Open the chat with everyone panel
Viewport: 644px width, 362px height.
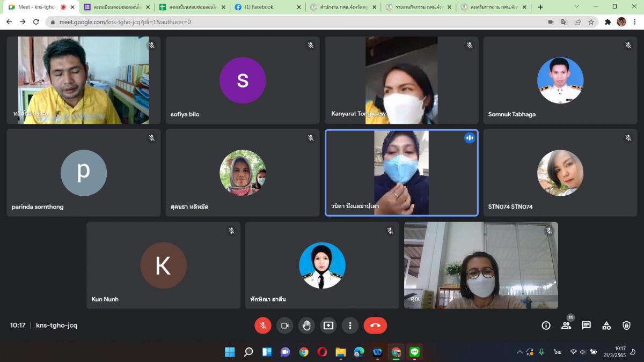click(x=586, y=326)
